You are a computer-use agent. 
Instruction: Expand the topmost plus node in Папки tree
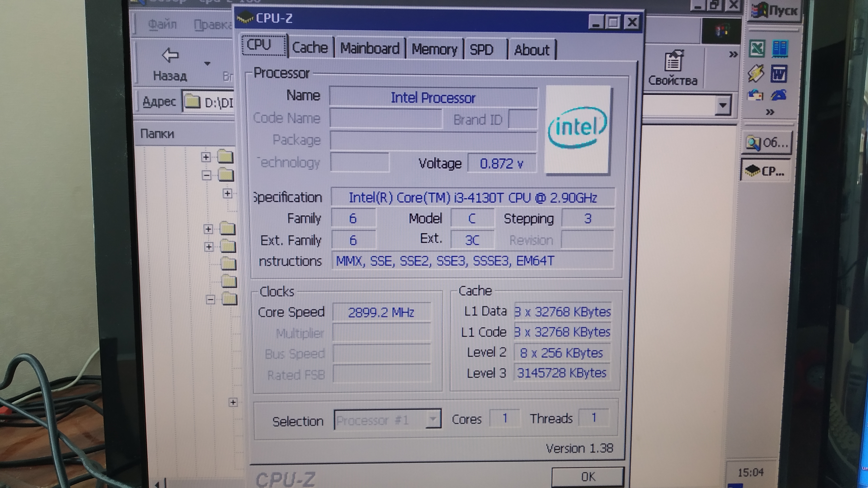pyautogui.click(x=205, y=157)
